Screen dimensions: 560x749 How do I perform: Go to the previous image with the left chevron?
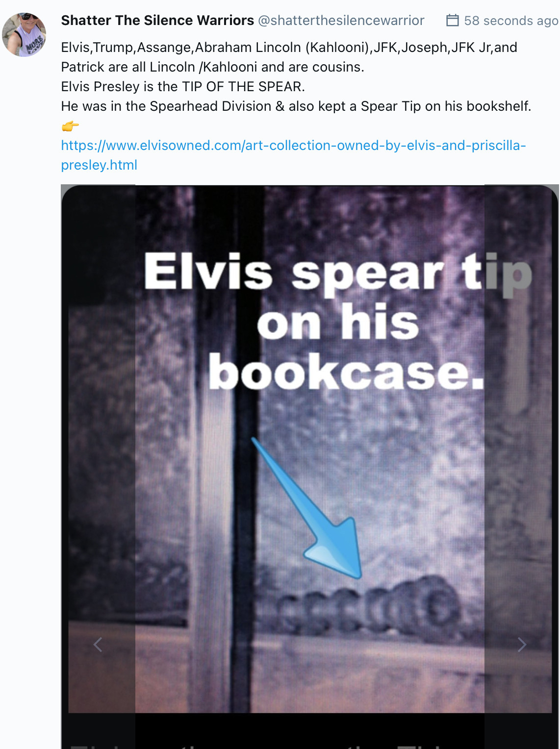[x=98, y=645]
